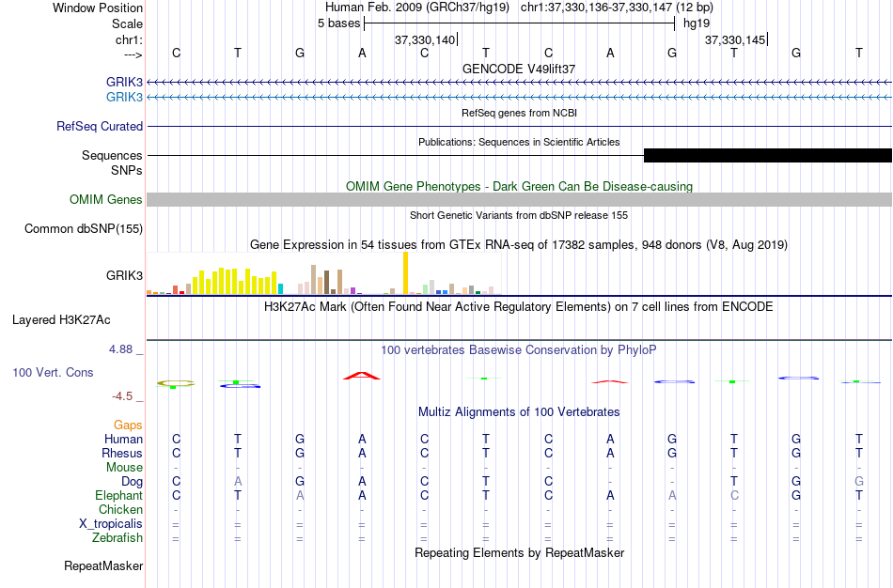Click the black publication sequence block
The width and height of the screenshot is (893, 588).
[768, 155]
